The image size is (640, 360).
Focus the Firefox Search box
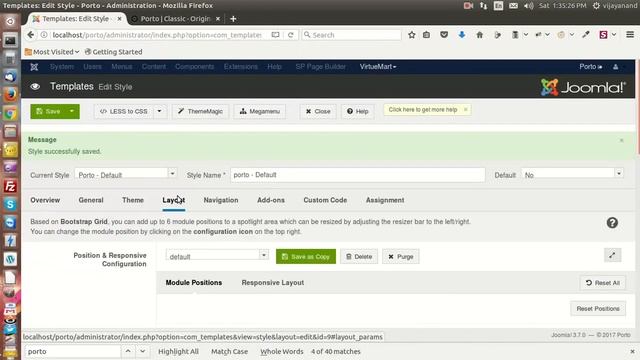pos(351,35)
